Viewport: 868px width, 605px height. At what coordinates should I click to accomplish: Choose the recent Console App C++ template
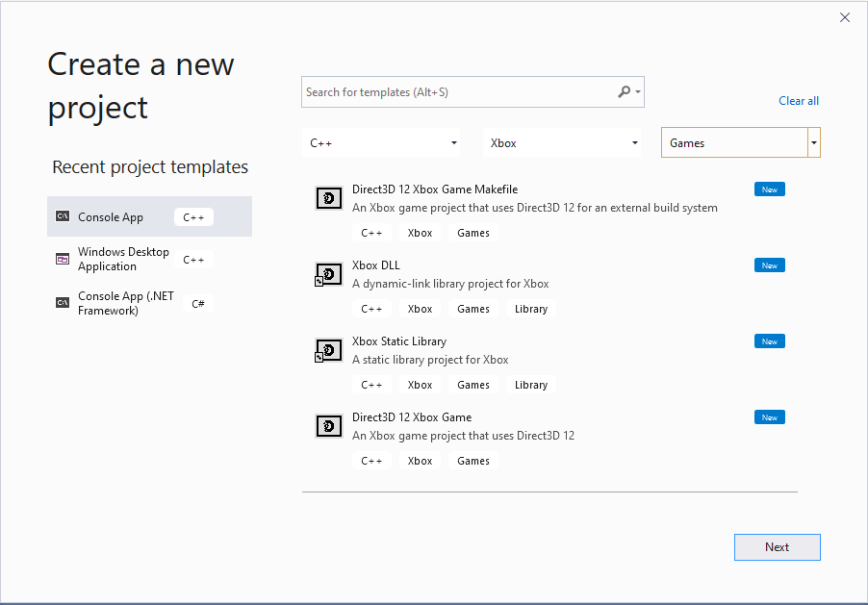coord(149,216)
